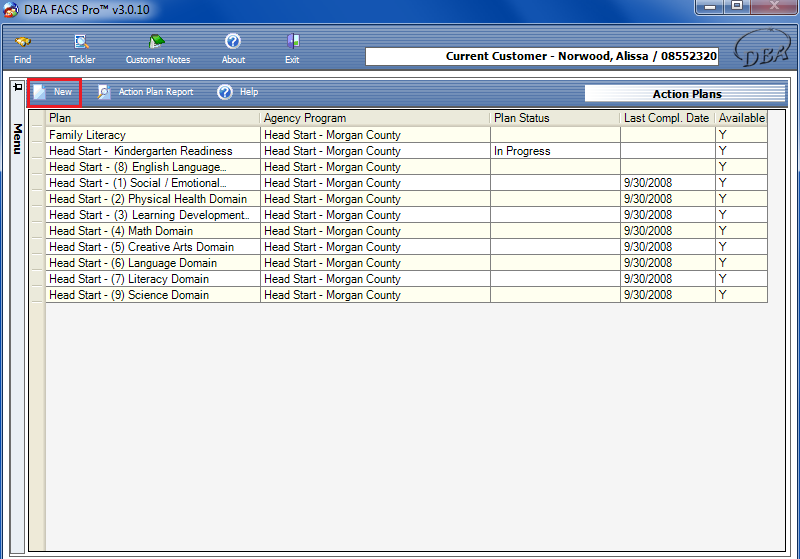
Task: Click the Find toolbar icon
Action: pyautogui.click(x=22, y=43)
